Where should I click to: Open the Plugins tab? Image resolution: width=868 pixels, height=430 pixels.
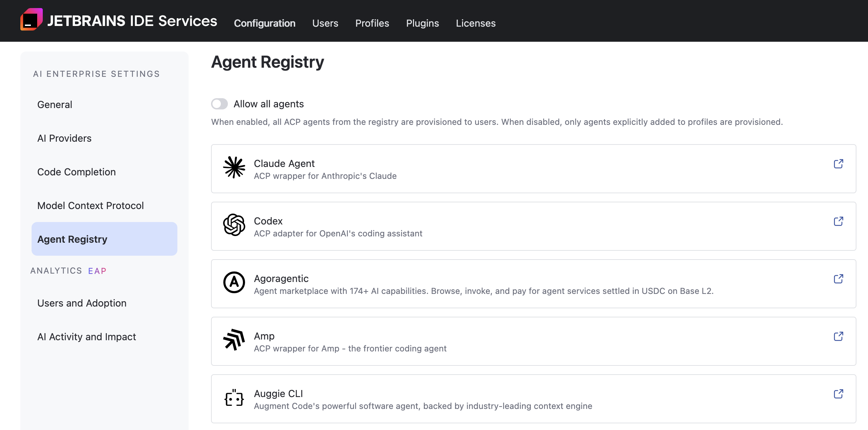click(x=422, y=23)
